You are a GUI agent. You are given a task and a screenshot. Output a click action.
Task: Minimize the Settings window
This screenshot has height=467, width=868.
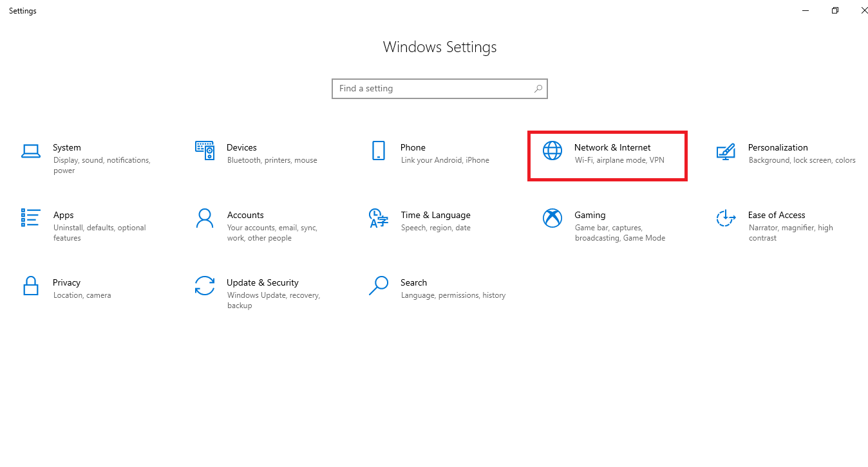(x=806, y=10)
